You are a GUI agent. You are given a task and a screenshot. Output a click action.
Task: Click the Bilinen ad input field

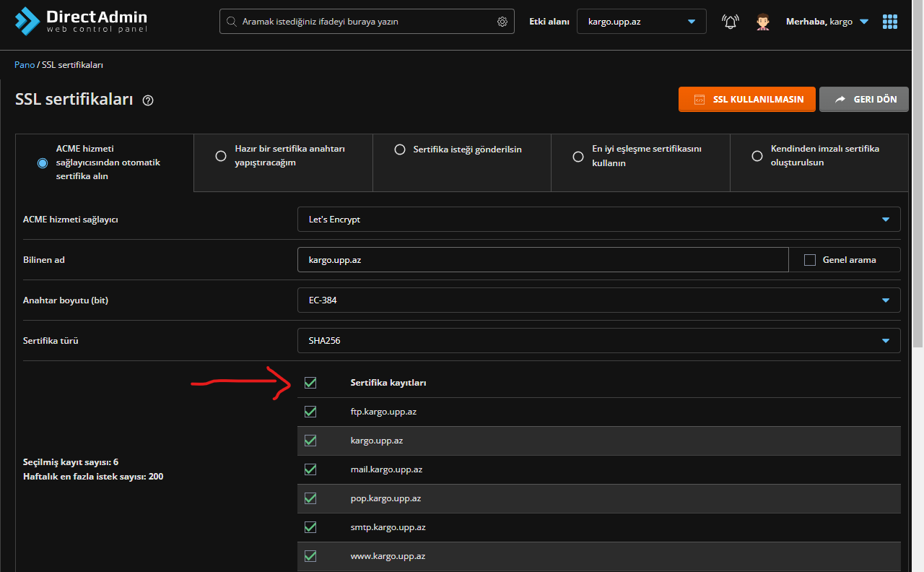click(x=542, y=260)
